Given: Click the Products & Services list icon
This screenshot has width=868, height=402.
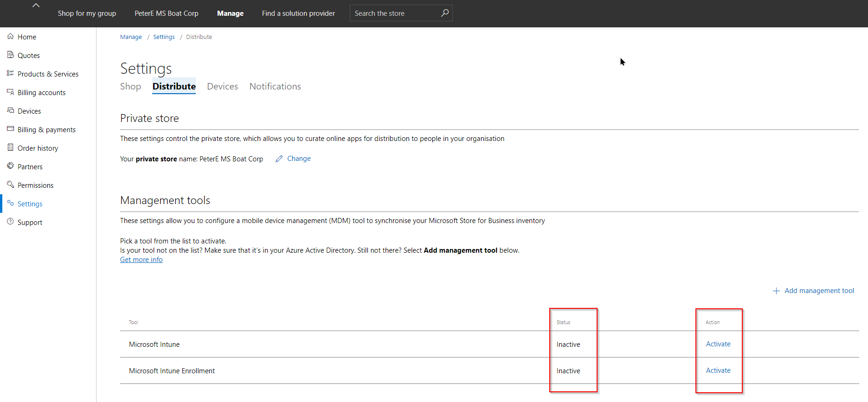Looking at the screenshot, I should [10, 73].
